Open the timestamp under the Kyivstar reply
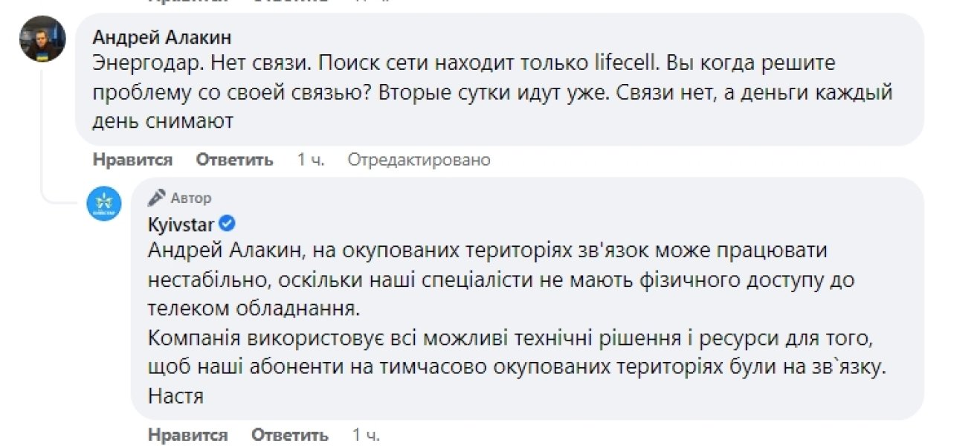 (366, 434)
